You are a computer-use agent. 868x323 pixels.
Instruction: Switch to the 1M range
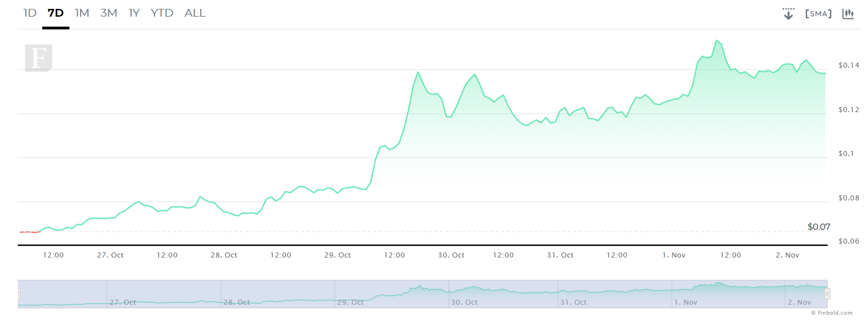click(x=82, y=13)
